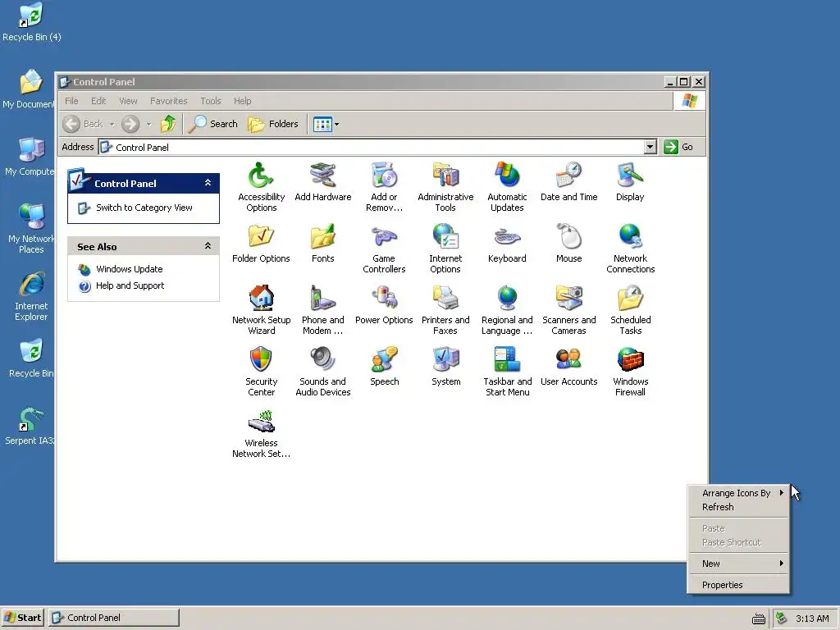Screen dimensions: 840x630
Task: Open Scanners and Cameras icon
Action: tap(568, 310)
